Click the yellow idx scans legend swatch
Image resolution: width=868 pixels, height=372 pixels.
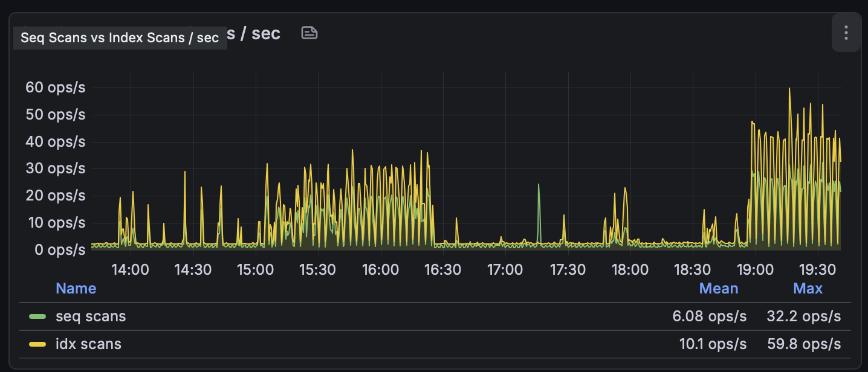point(37,344)
